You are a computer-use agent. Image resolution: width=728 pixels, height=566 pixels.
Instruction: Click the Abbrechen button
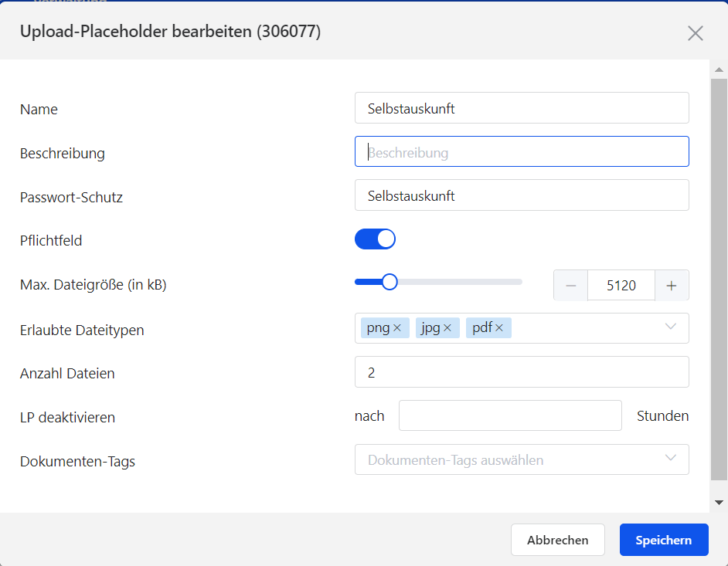pyautogui.click(x=557, y=540)
